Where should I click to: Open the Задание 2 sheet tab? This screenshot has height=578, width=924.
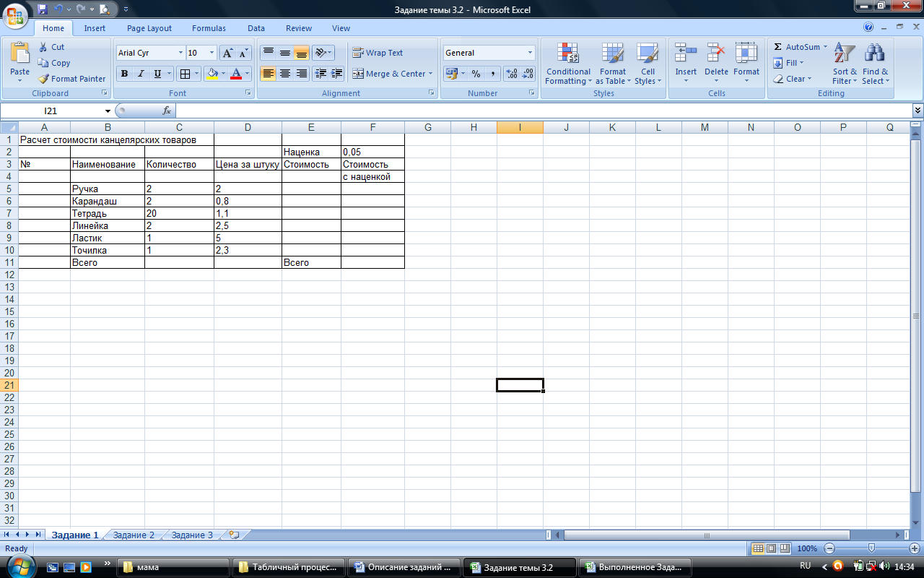(x=134, y=535)
